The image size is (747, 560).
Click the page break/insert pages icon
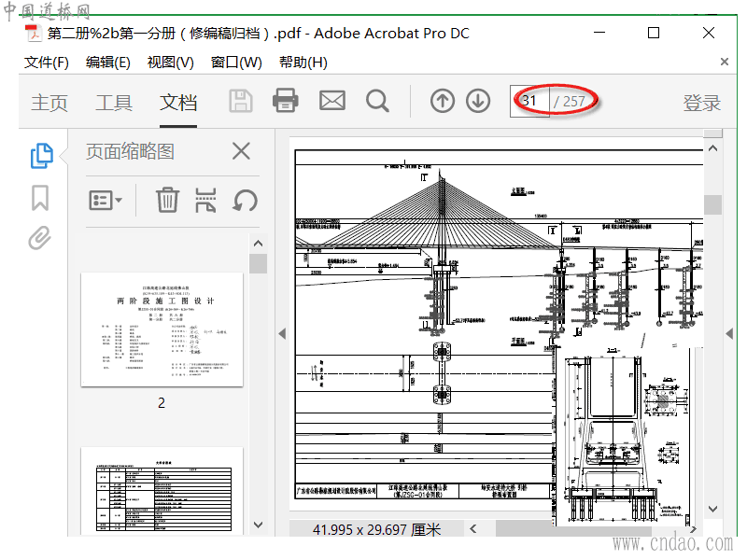coord(205,200)
